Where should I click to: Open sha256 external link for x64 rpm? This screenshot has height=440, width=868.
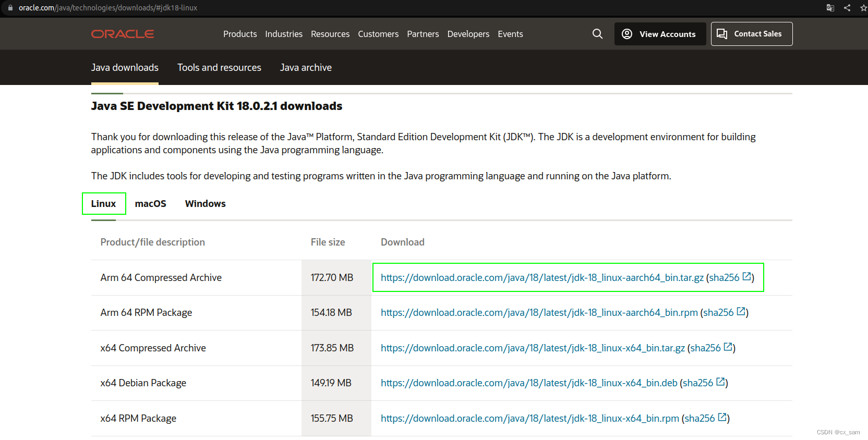click(705, 418)
